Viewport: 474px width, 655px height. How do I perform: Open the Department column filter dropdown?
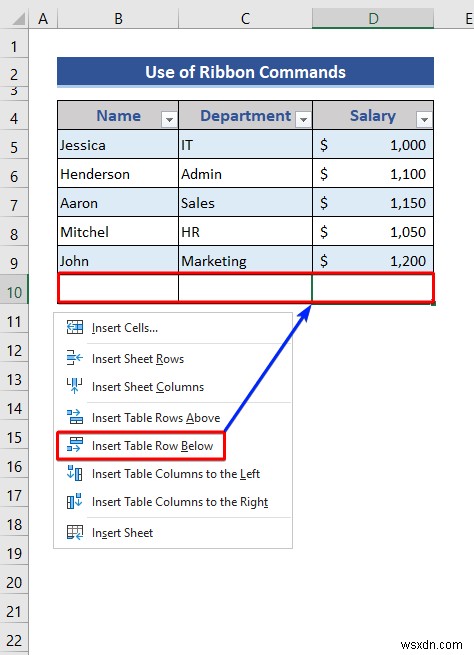(303, 120)
